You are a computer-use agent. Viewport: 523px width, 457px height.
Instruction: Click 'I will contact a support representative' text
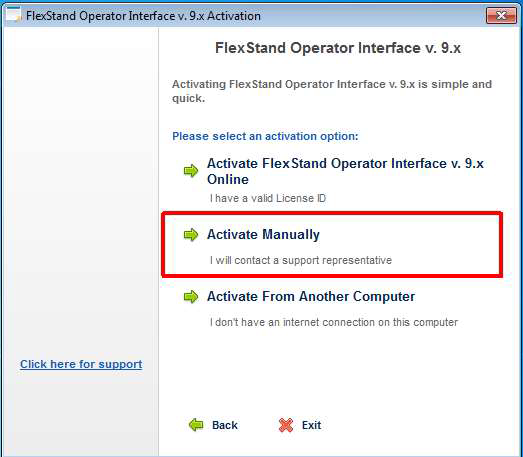click(301, 260)
